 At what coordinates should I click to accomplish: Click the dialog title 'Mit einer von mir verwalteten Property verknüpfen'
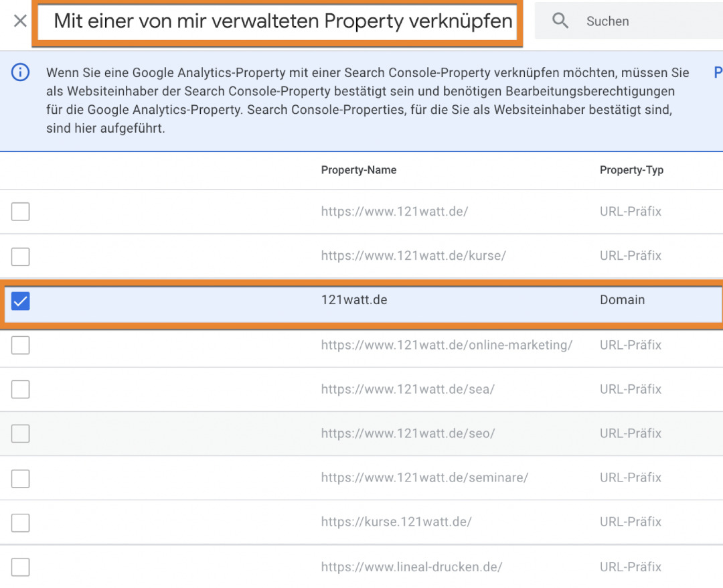[x=283, y=21]
